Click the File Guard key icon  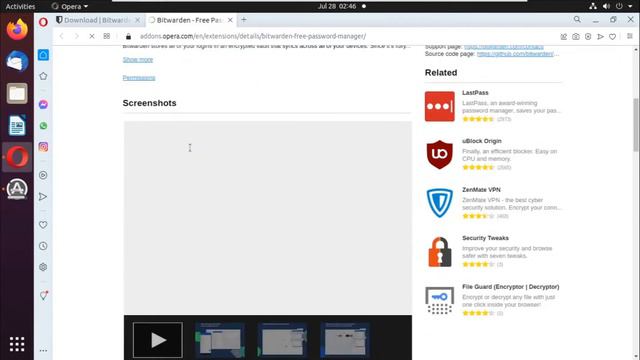[440, 300]
